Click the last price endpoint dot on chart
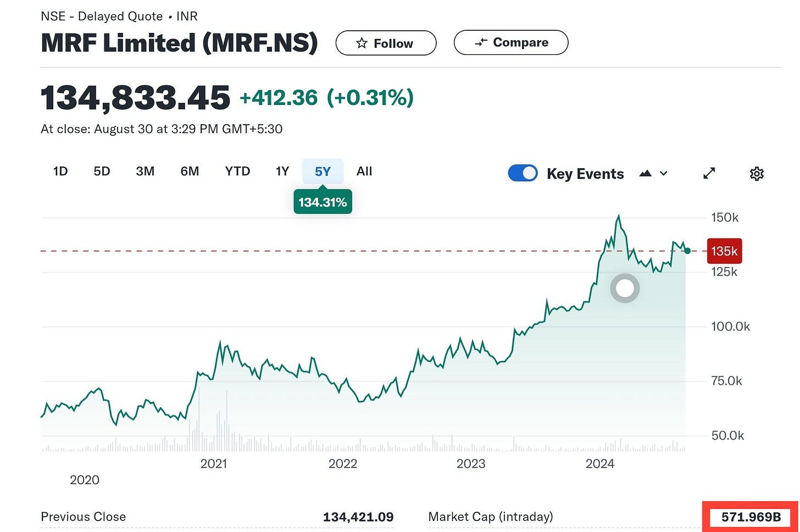This screenshot has width=800, height=532. pyautogui.click(x=687, y=251)
